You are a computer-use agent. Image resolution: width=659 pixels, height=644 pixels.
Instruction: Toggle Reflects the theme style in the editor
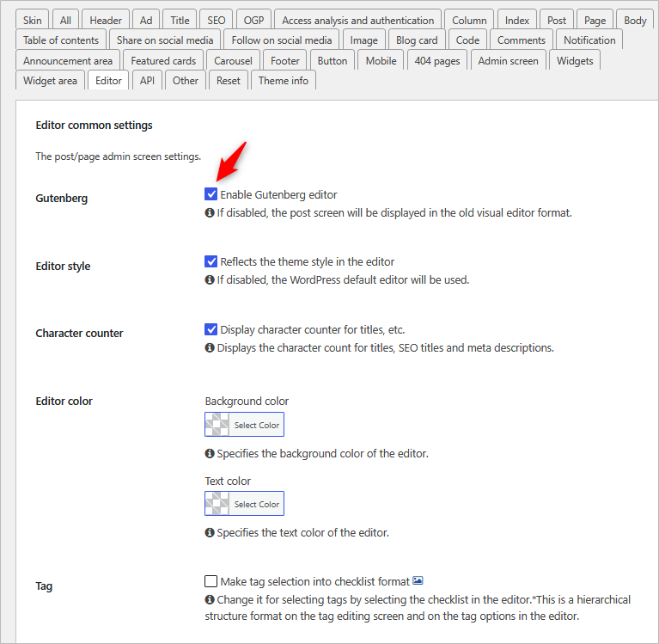pyautogui.click(x=211, y=261)
